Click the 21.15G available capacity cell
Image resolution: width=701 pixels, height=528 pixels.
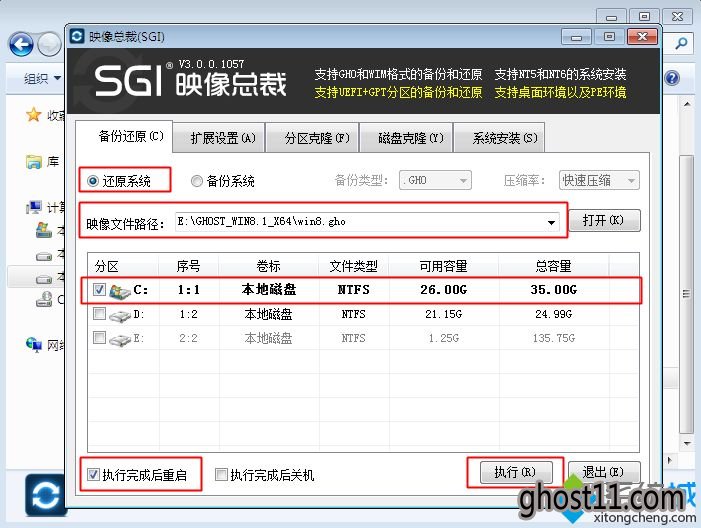coord(443,314)
